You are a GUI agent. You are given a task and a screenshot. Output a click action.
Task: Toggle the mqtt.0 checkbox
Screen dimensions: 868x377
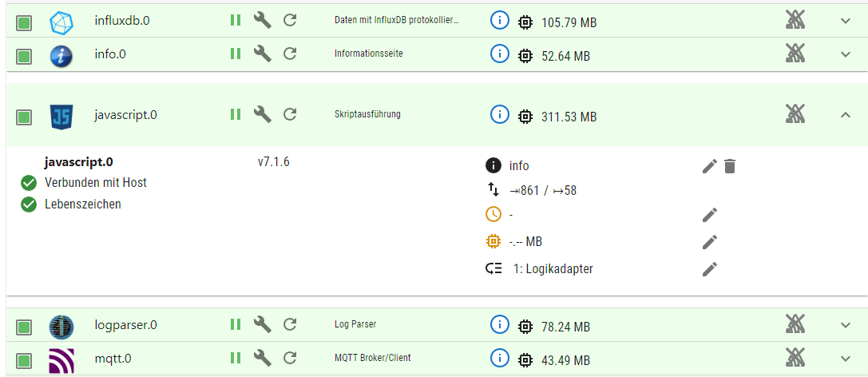click(24, 359)
